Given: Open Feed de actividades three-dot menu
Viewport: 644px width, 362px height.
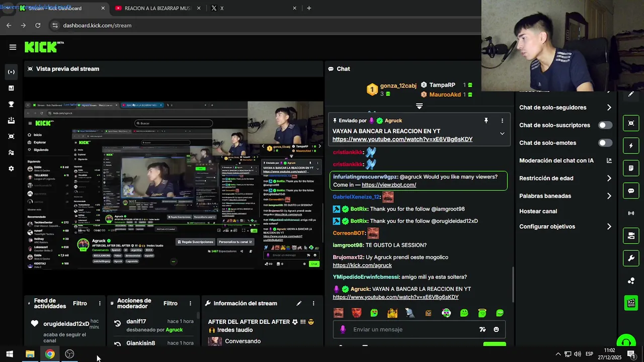Looking at the screenshot, I should (x=100, y=303).
